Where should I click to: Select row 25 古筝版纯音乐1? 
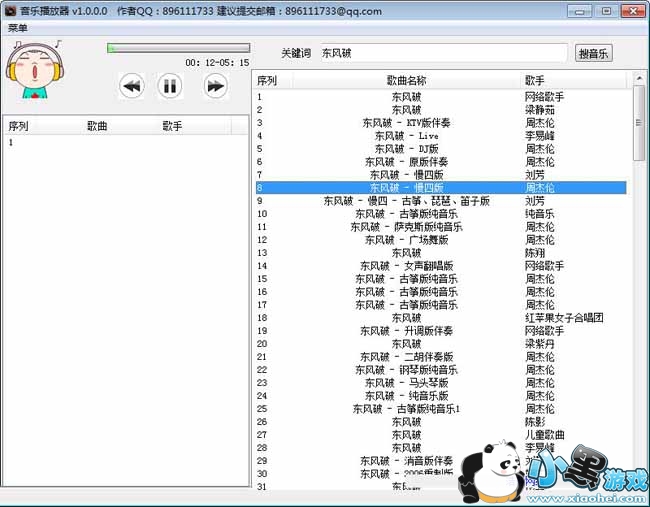(441, 409)
